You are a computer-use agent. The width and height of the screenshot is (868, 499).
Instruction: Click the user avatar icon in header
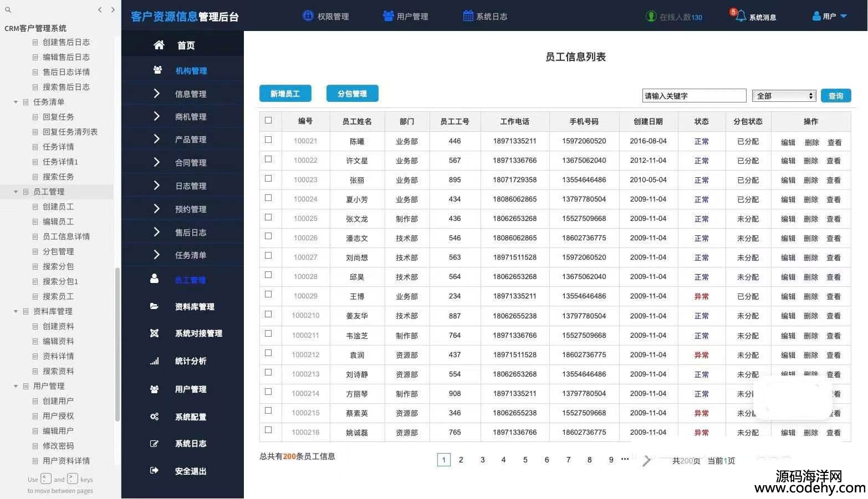(816, 16)
